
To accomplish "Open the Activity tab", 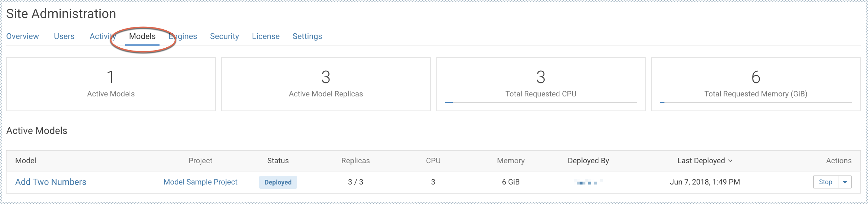I will (102, 36).
